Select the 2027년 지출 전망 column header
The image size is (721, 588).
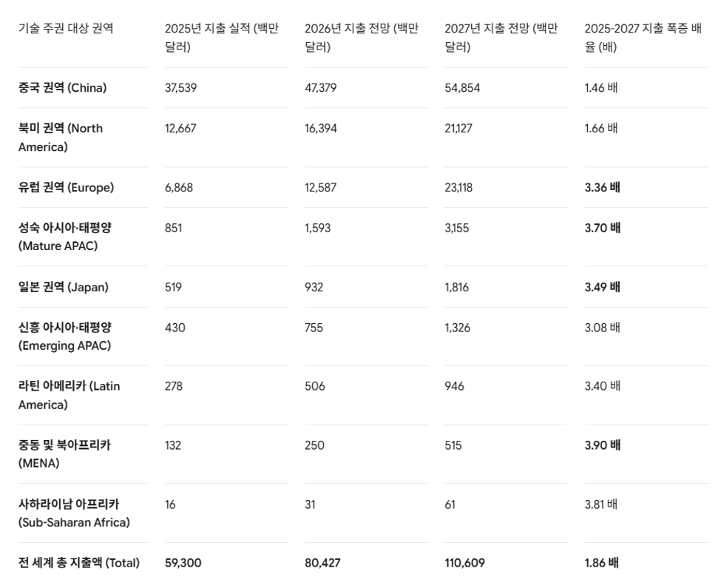[501, 38]
